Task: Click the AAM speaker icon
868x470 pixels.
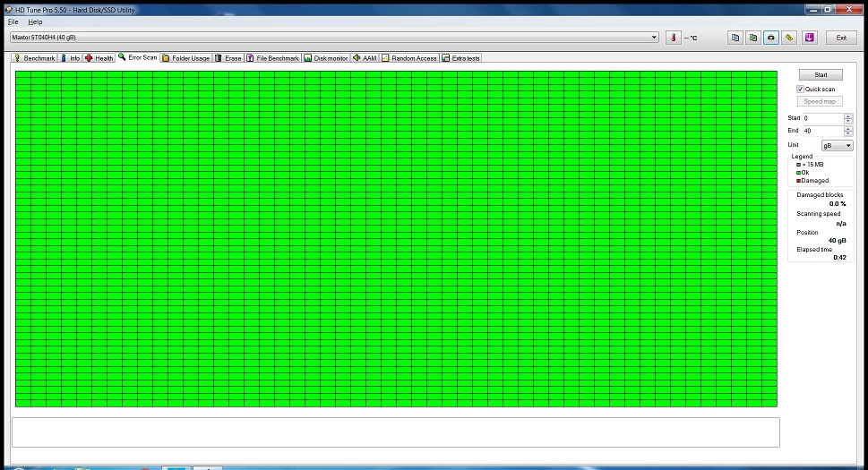Action: (x=357, y=58)
